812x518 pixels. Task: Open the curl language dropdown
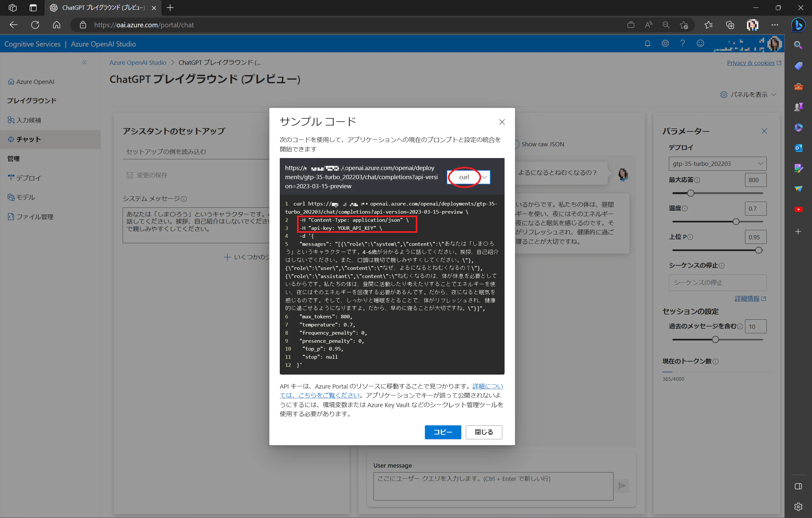tap(468, 177)
